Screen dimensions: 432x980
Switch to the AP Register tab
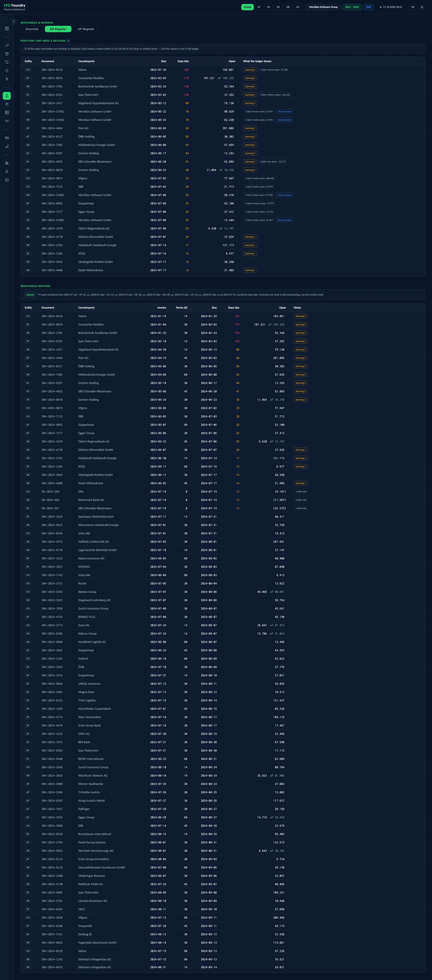point(86,29)
